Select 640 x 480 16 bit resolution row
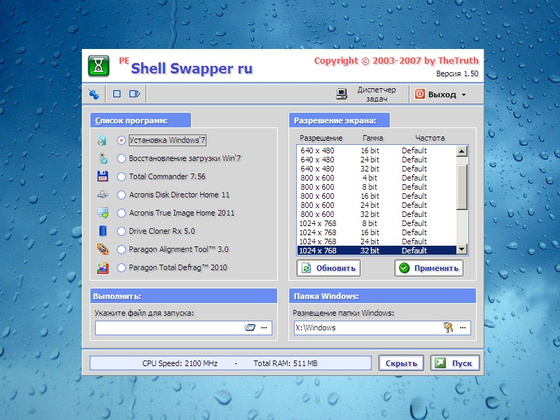Image resolution: width=560 pixels, height=420 pixels. click(x=377, y=150)
